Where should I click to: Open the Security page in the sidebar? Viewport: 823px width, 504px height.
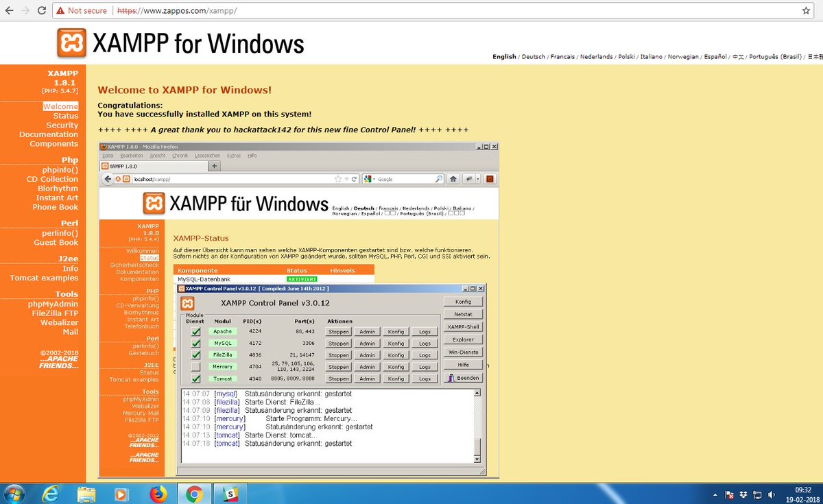coord(62,125)
